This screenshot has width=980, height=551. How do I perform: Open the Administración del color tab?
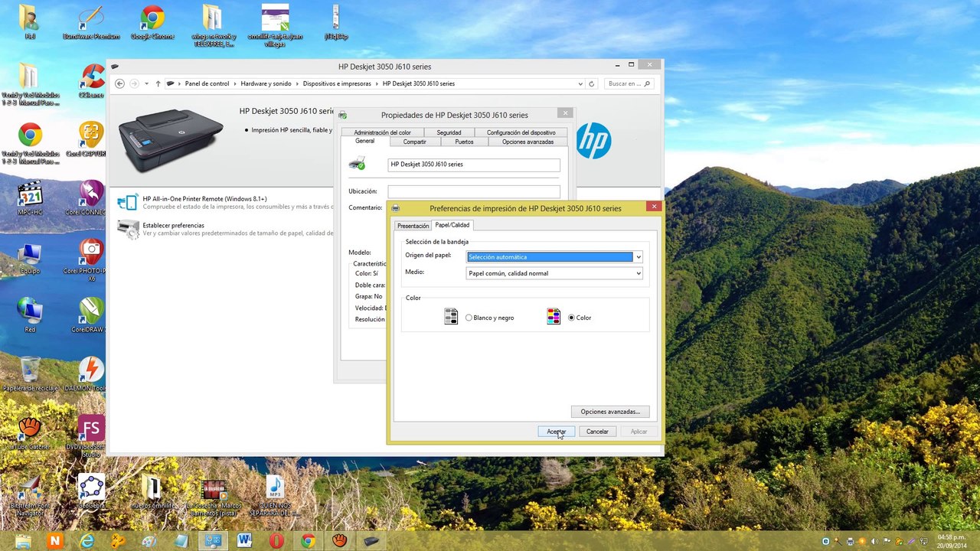point(382,132)
